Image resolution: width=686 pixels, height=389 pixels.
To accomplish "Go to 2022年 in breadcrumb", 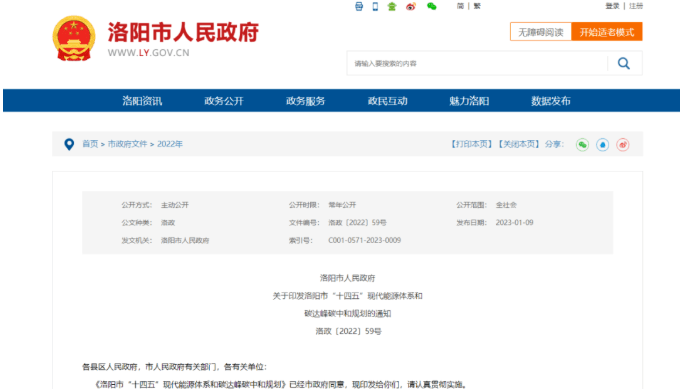I will [170, 144].
